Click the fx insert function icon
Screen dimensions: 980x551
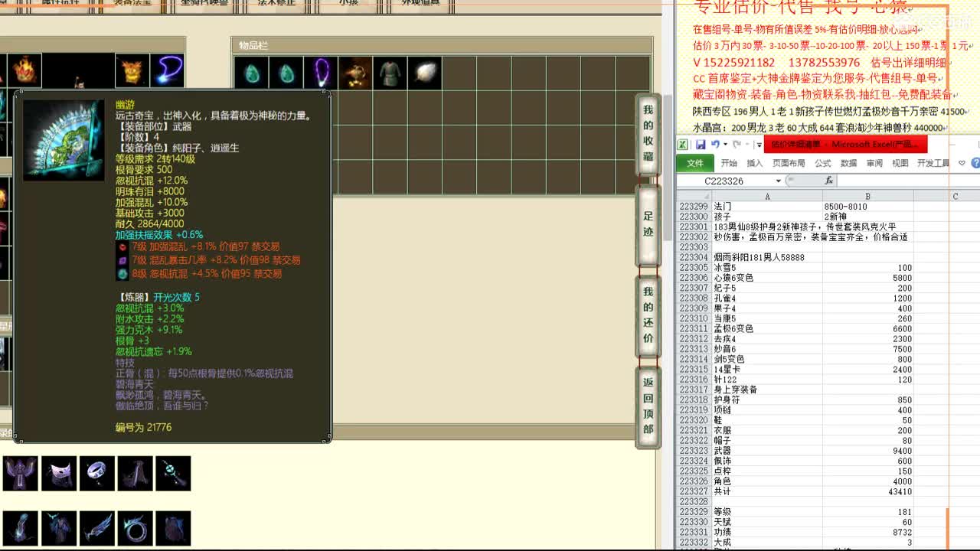click(x=828, y=181)
